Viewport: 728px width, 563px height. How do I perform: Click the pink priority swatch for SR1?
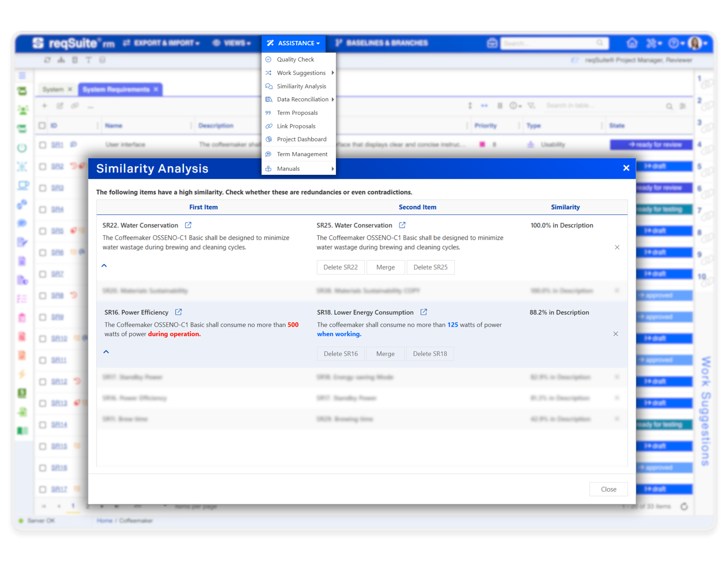483,145
